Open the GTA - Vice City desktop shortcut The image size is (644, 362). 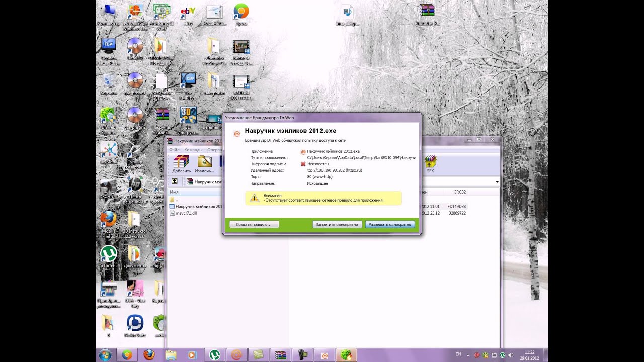135,294
